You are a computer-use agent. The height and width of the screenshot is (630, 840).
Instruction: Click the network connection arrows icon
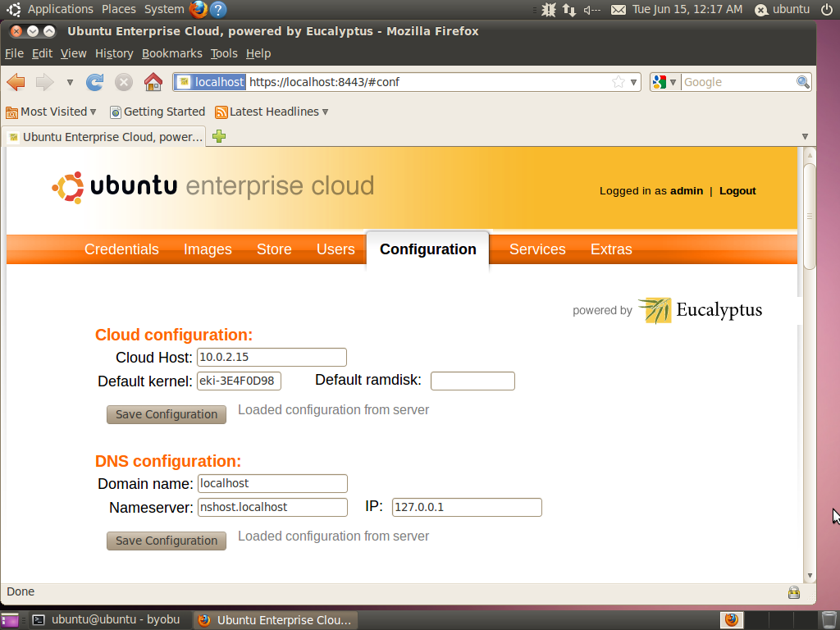coord(569,10)
